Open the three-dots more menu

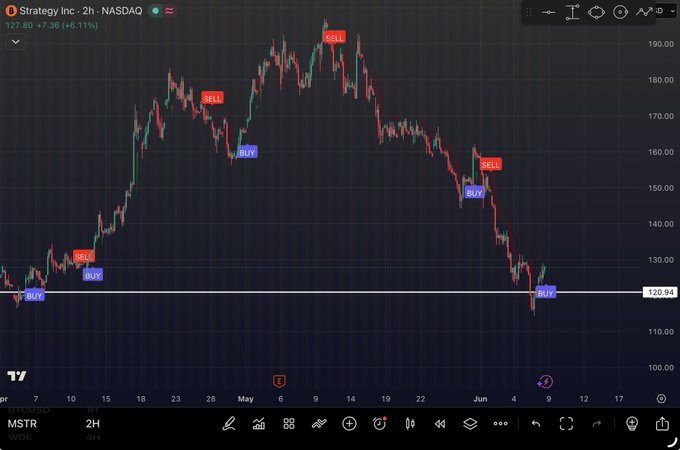500,424
